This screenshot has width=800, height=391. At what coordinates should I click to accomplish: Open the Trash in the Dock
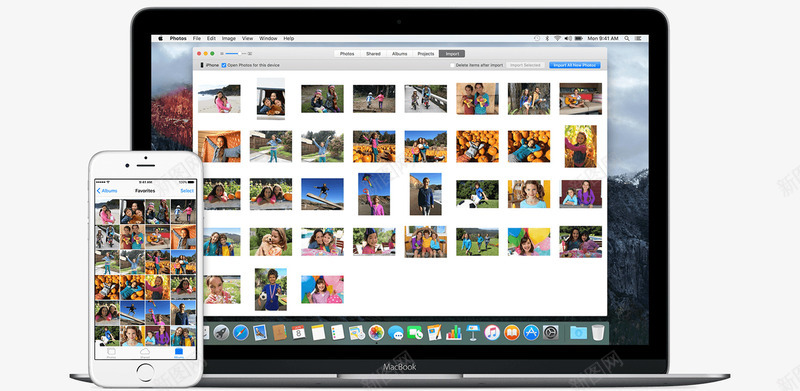pyautogui.click(x=598, y=332)
